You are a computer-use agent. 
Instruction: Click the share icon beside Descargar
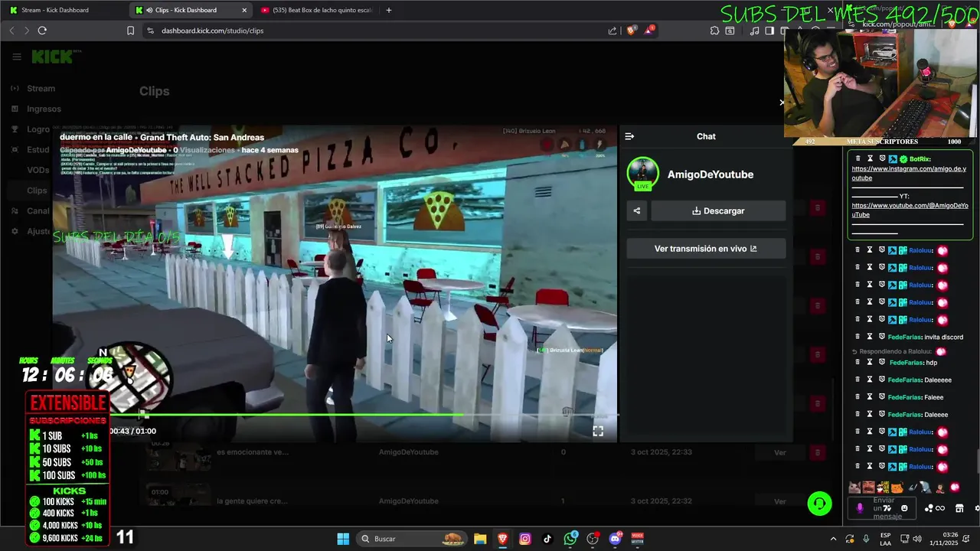tap(637, 211)
